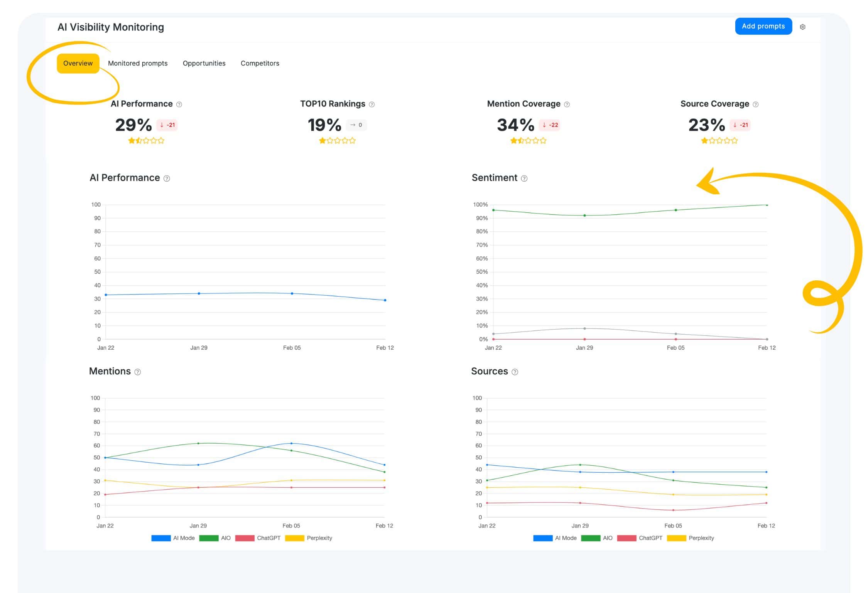Open the settings gear in the top right

pos(803,27)
